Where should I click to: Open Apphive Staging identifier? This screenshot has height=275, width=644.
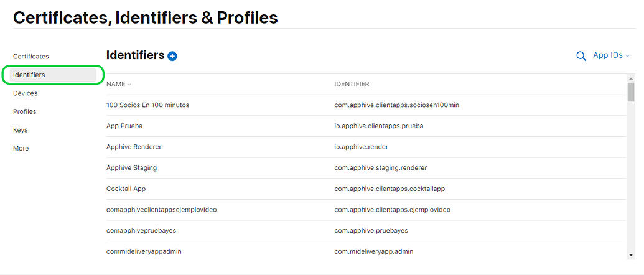coord(365,168)
